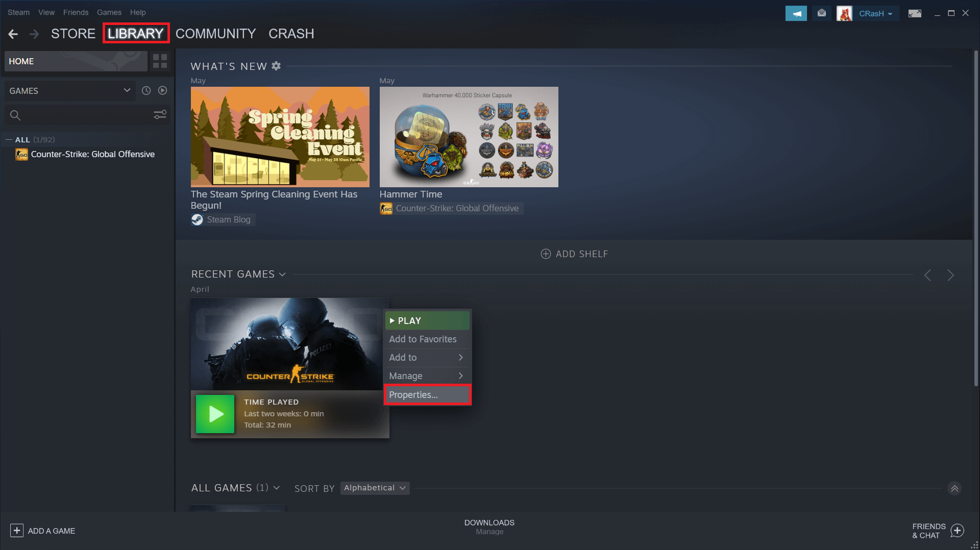Show ready-to-play games only
Image resolution: width=980 pixels, height=550 pixels.
pos(162,90)
